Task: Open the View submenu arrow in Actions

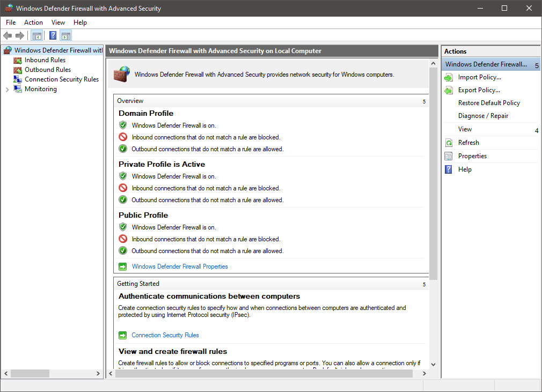Action: (x=537, y=130)
